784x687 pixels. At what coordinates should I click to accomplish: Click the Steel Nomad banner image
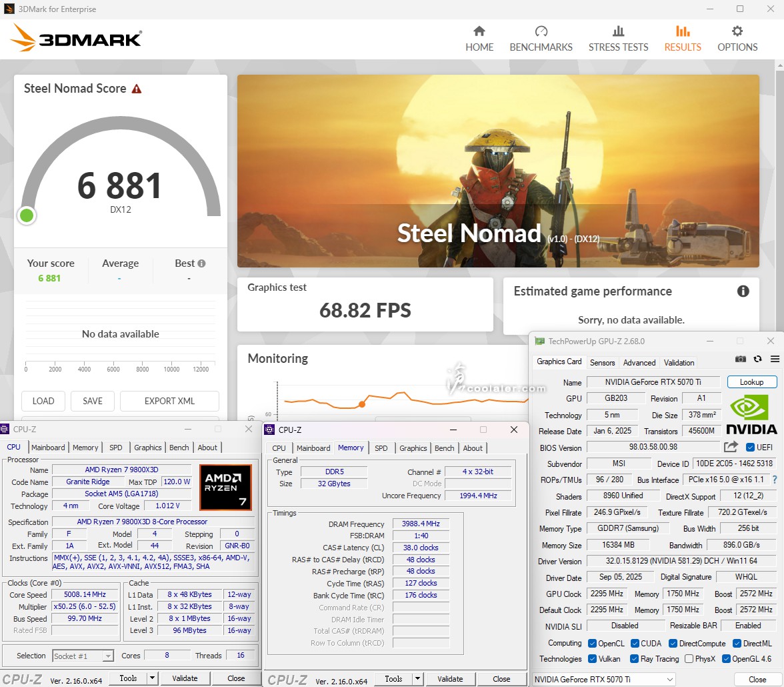tap(498, 171)
